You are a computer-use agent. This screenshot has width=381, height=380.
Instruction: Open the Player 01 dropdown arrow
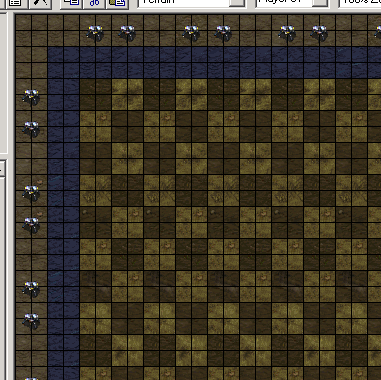click(320, 2)
